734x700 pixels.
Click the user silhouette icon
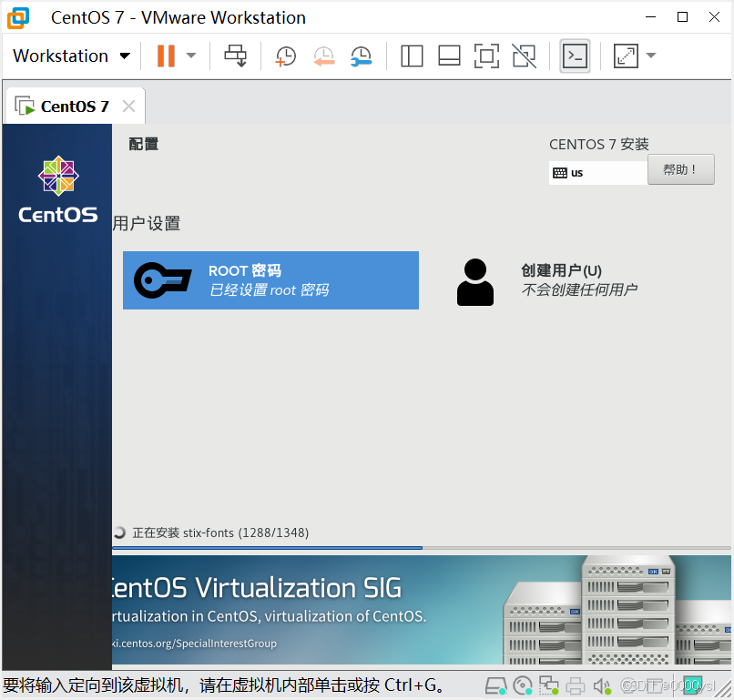pos(475,281)
